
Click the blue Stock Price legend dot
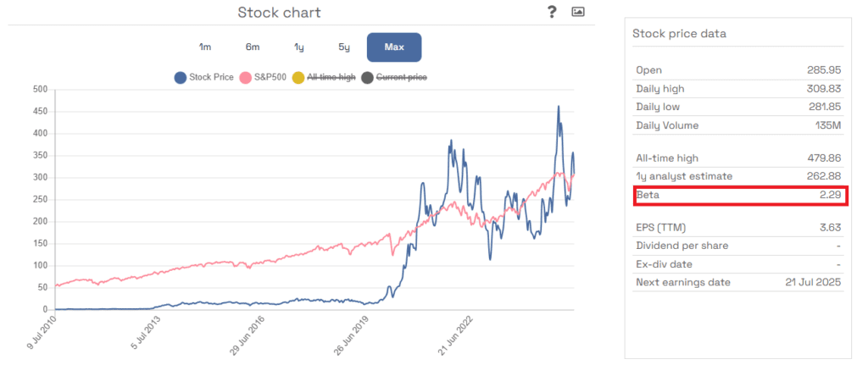tap(180, 78)
